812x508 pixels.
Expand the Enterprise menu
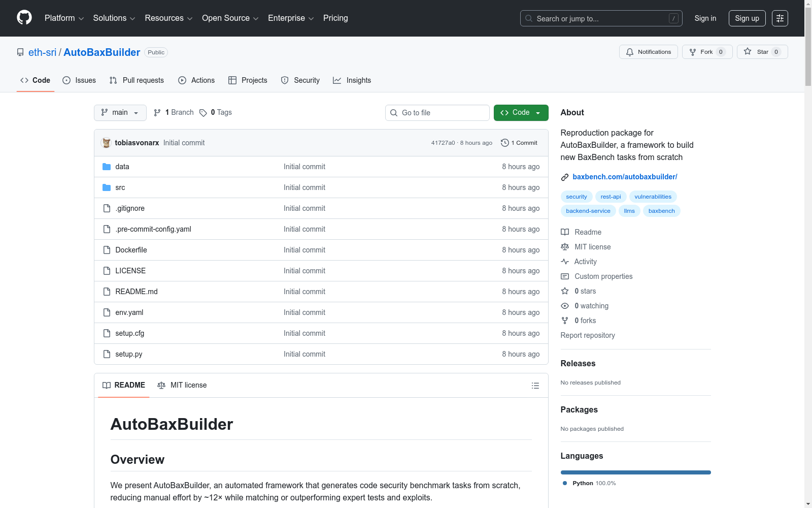coord(291,18)
